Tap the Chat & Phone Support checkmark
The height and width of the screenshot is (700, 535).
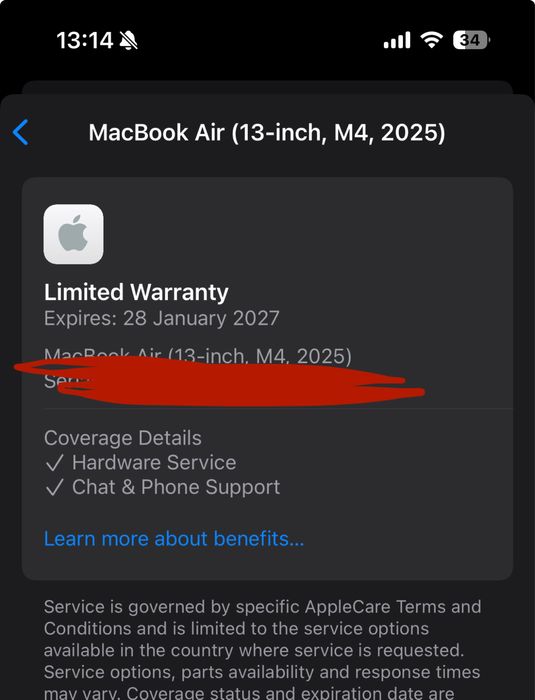click(x=54, y=488)
